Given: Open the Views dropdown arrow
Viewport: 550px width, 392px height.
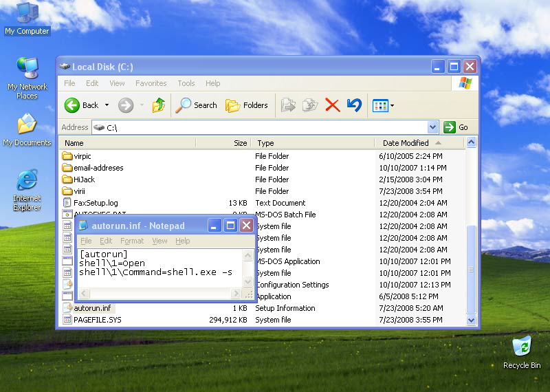Looking at the screenshot, I should tap(392, 105).
